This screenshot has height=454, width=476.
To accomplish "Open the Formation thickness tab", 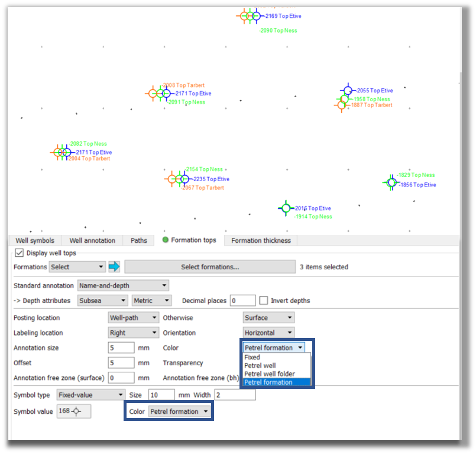I will click(261, 240).
